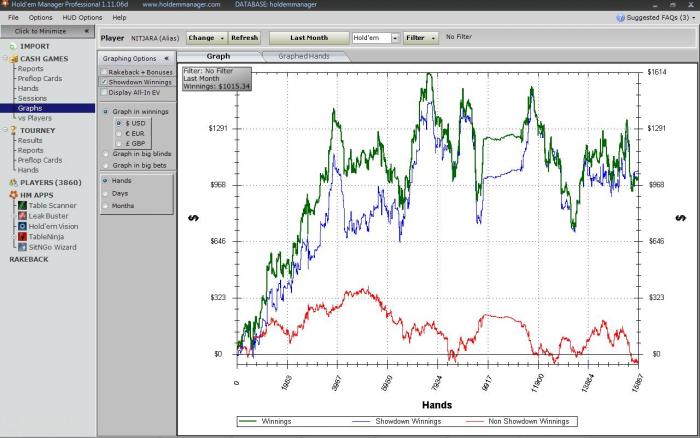This screenshot has height=438, width=700.
Task: Enable the Rakeback + Bonuses checkbox
Action: pos(104,72)
